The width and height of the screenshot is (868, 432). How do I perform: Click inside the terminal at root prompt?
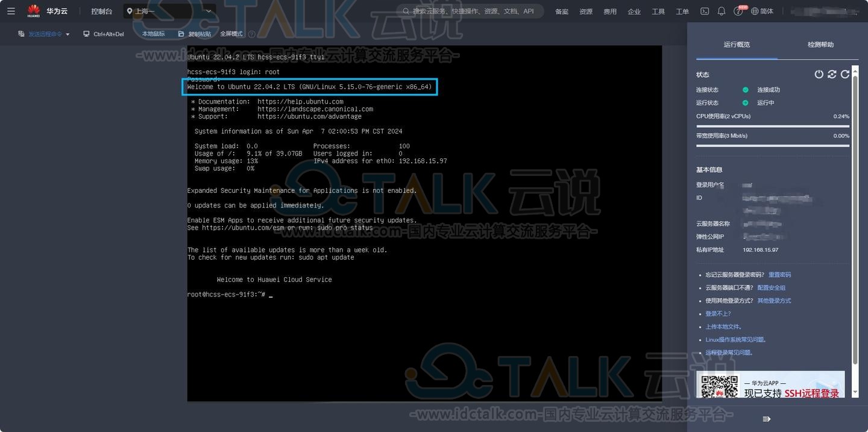coord(271,295)
